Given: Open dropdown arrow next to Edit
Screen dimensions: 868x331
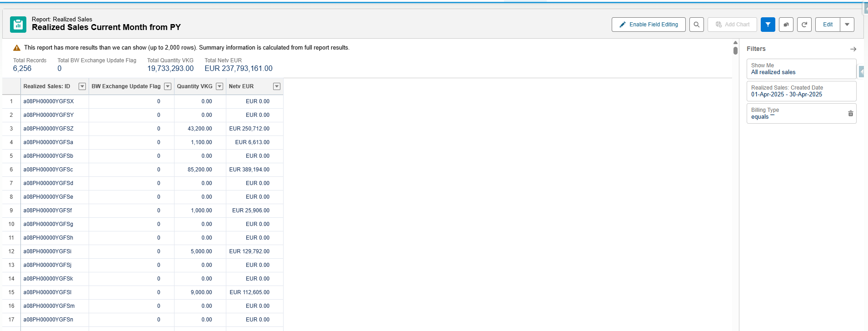Looking at the screenshot, I should (847, 25).
